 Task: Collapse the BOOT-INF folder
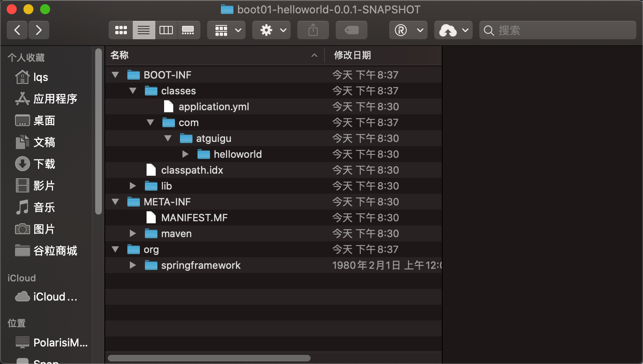116,75
